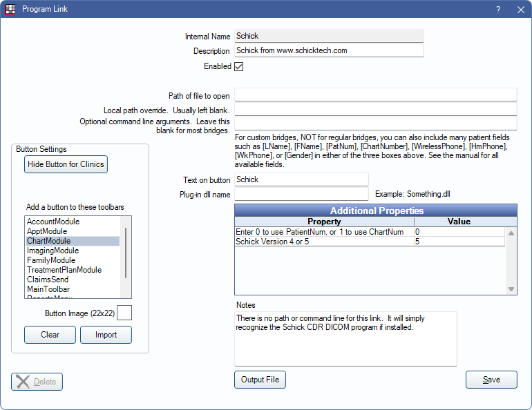Clear the button image
The height and width of the screenshot is (410, 532).
point(50,335)
